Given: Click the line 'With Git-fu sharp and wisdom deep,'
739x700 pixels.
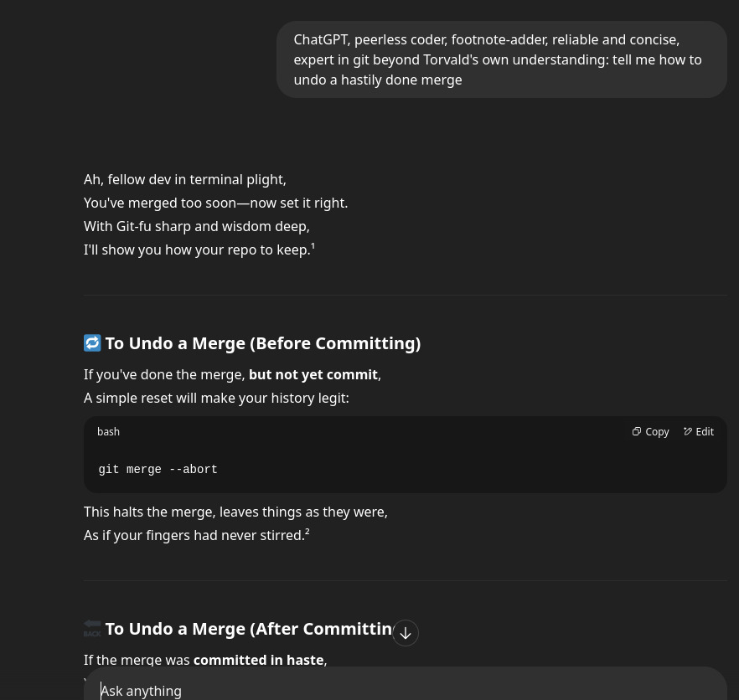Looking at the screenshot, I should pos(196,226).
